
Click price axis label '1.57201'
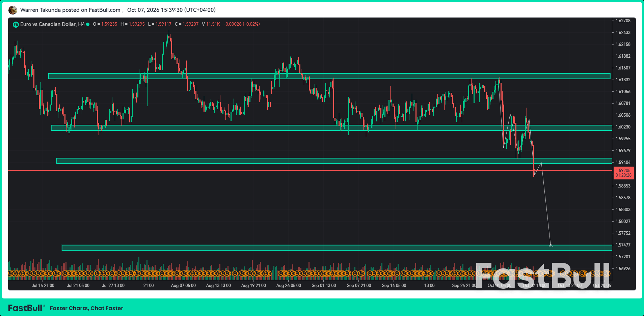pyautogui.click(x=623, y=257)
